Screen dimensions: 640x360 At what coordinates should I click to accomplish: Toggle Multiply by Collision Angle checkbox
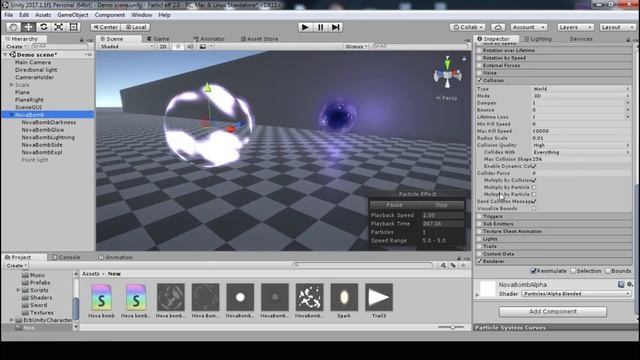pos(534,180)
